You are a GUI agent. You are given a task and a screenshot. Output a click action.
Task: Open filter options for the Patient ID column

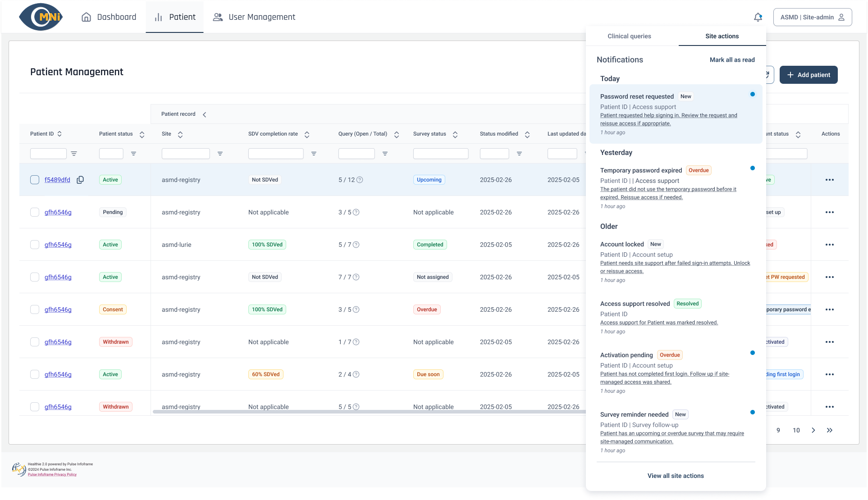pos(74,154)
